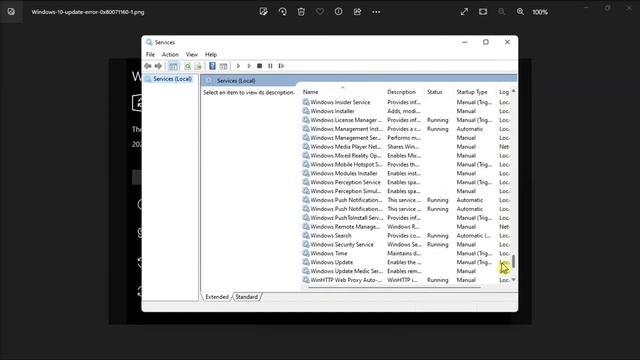Rotate the picture with the Photos rotate icon
Screen dimensions: 640x360
pyautogui.click(x=282, y=12)
